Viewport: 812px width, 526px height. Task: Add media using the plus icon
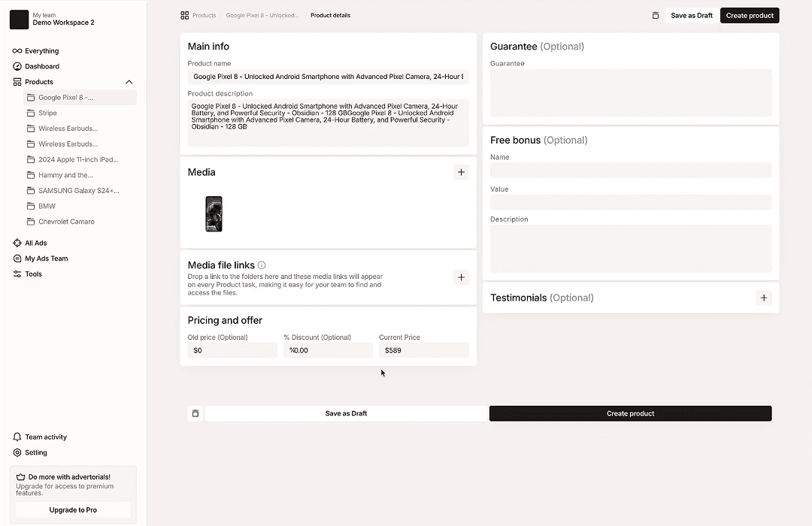pyautogui.click(x=461, y=172)
